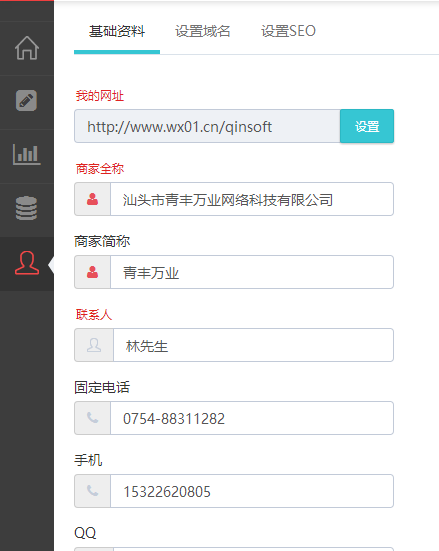This screenshot has width=439, height=551.
Task: Focus the 手机 number input field
Action: (x=252, y=491)
